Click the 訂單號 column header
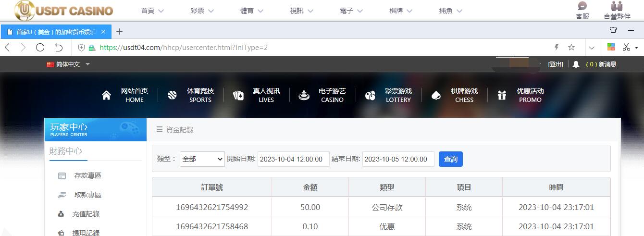 coord(212,187)
